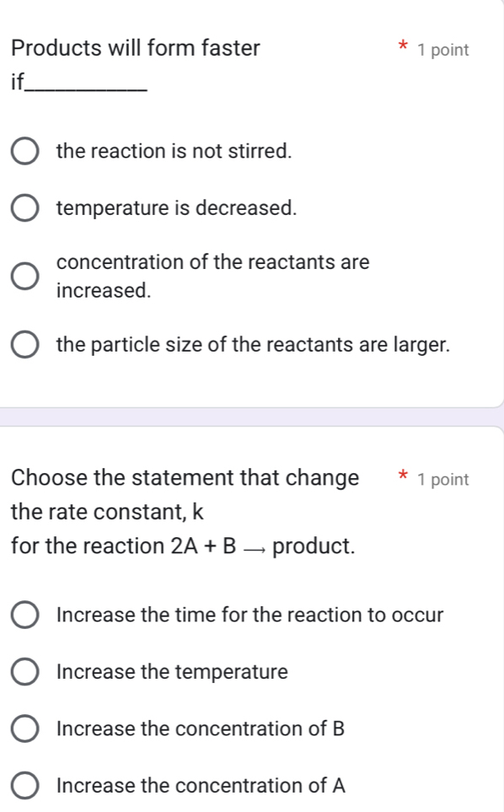Click the radio circle beside 'Increase the temperature'
The width and height of the screenshot is (504, 812).
click(24, 672)
